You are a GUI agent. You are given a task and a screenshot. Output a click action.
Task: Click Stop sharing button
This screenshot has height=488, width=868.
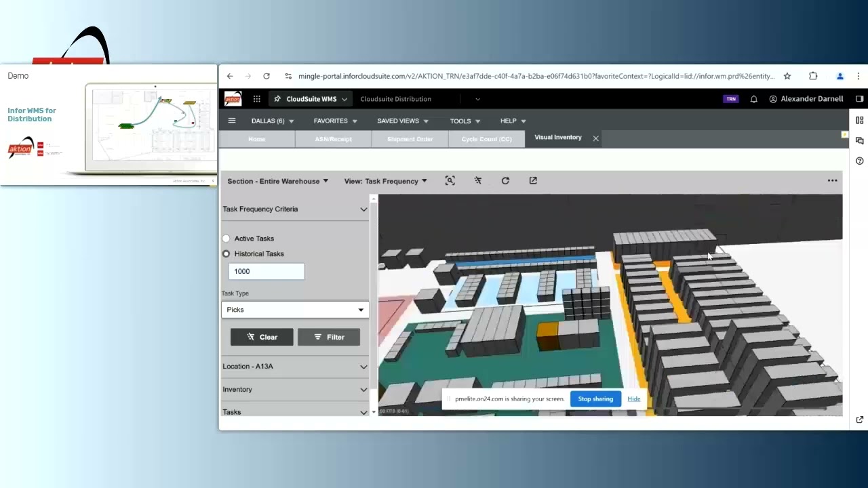point(595,399)
